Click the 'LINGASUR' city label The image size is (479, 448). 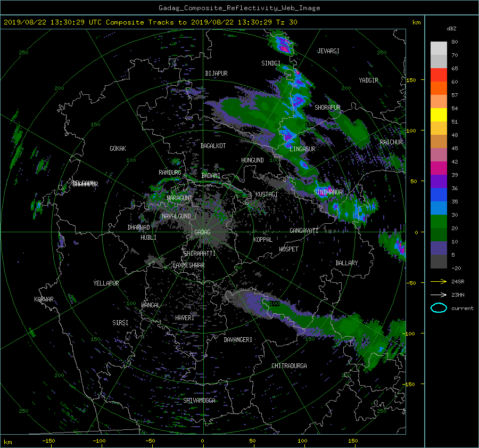click(x=302, y=149)
